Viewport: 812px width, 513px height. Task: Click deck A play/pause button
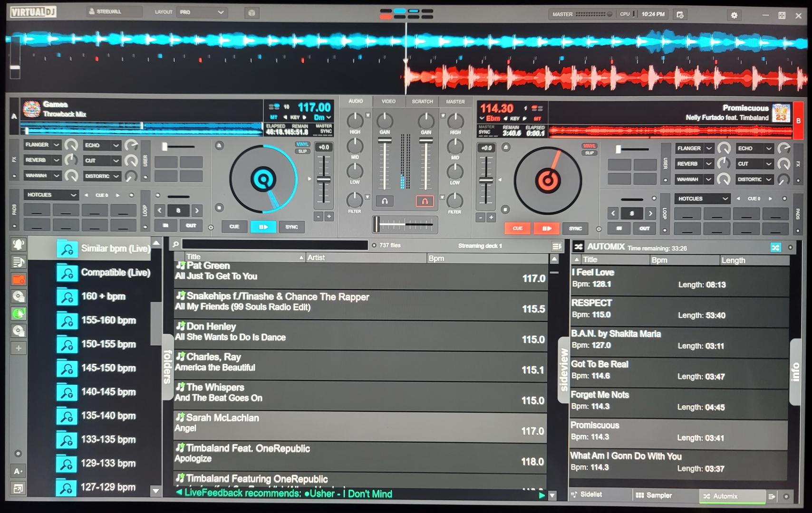coord(263,227)
